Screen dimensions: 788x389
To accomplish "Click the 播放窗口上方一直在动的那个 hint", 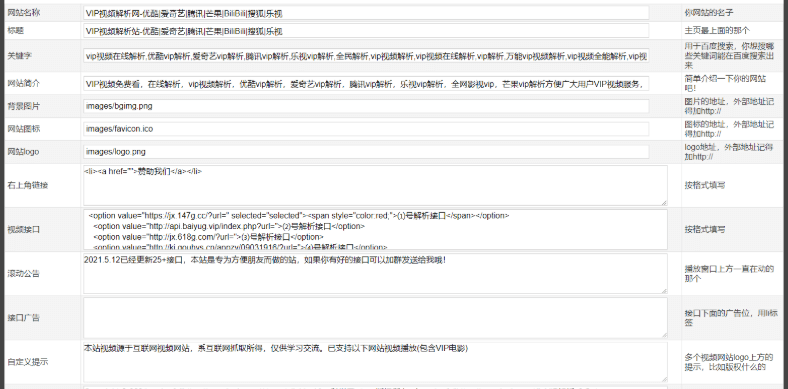I will pos(729,274).
